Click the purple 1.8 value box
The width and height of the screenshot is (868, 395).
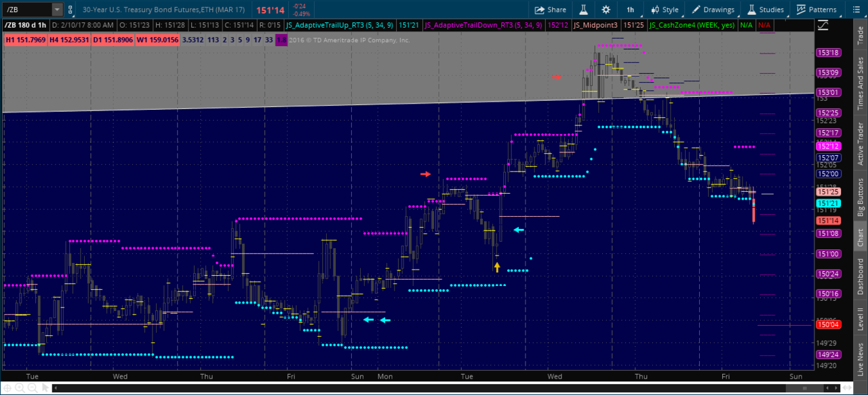[x=281, y=40]
